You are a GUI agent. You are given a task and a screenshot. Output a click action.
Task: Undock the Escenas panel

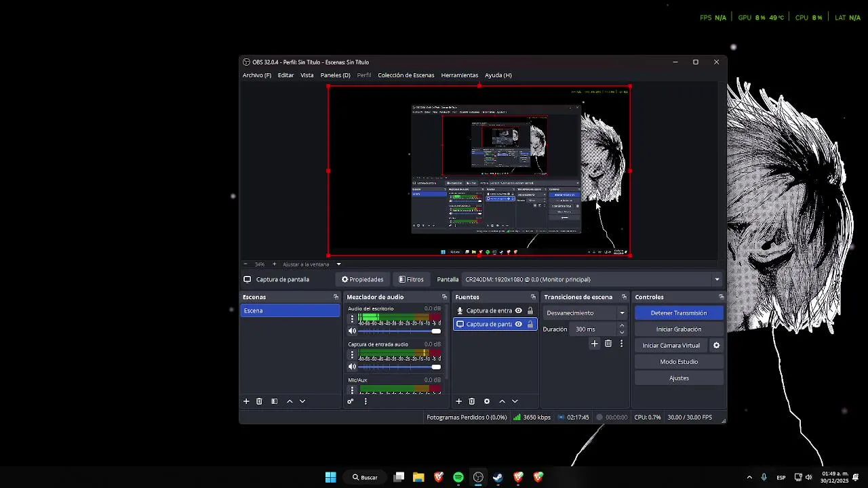coord(336,297)
